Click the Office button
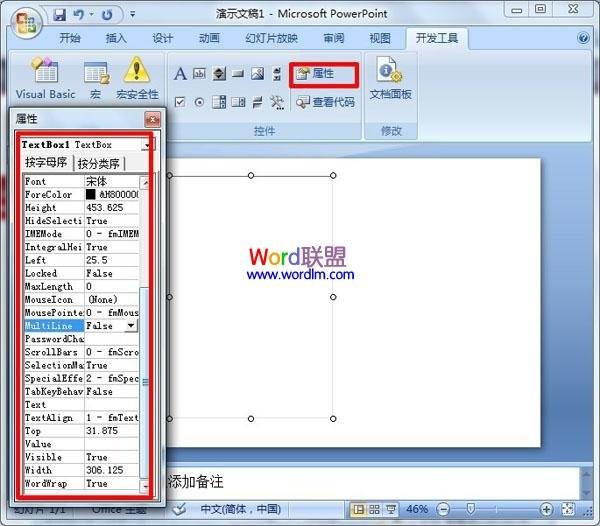This screenshot has height=526, width=600. coord(26,23)
